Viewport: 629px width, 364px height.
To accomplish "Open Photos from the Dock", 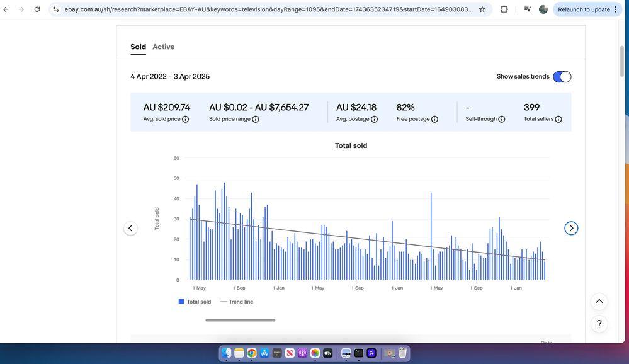I will [315, 353].
